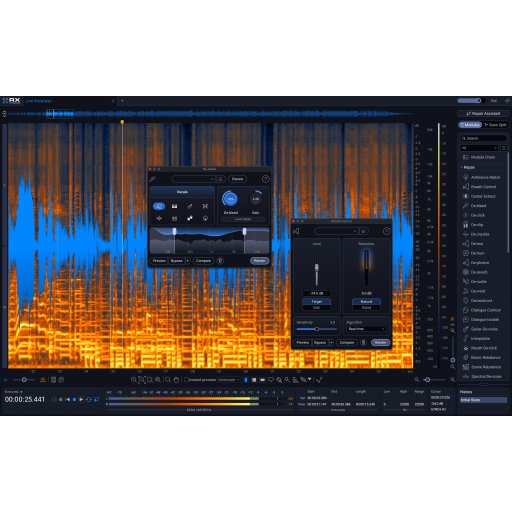
Task: Open the Algorithm Real-time dropdown
Action: pyautogui.click(x=366, y=329)
